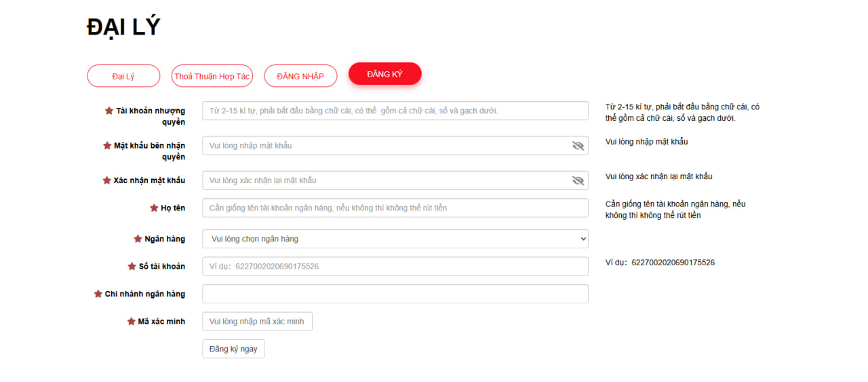Click the Số tài khoản label
The height and width of the screenshot is (382, 868).
pos(162,266)
